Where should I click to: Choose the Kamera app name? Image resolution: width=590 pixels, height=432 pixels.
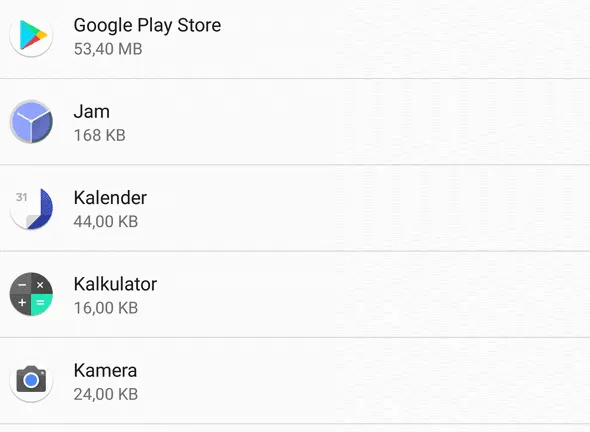click(x=105, y=370)
